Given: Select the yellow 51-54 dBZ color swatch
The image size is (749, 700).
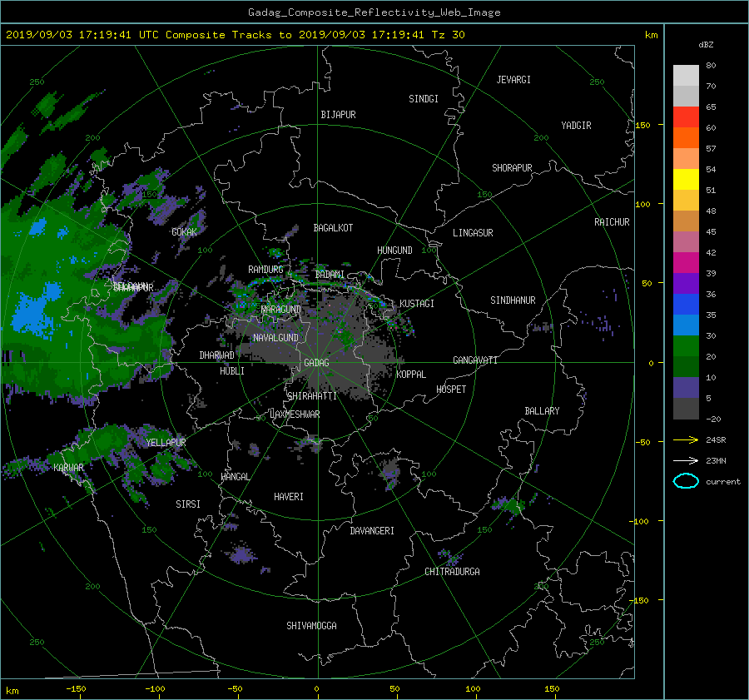Looking at the screenshot, I should tap(686, 180).
